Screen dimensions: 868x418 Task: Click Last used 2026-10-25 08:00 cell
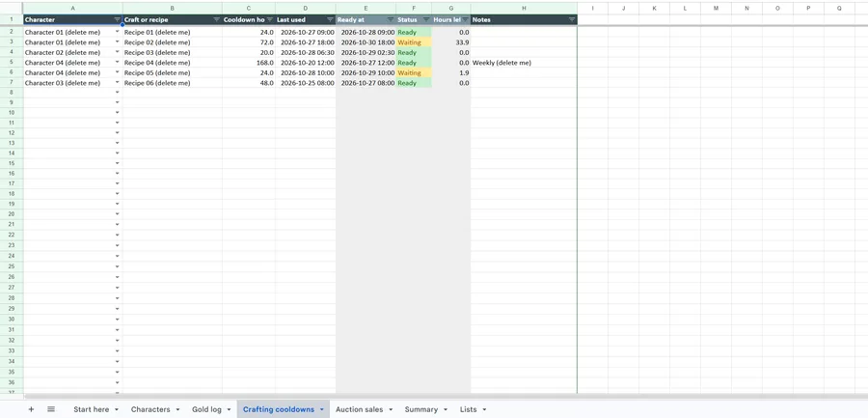pos(305,83)
